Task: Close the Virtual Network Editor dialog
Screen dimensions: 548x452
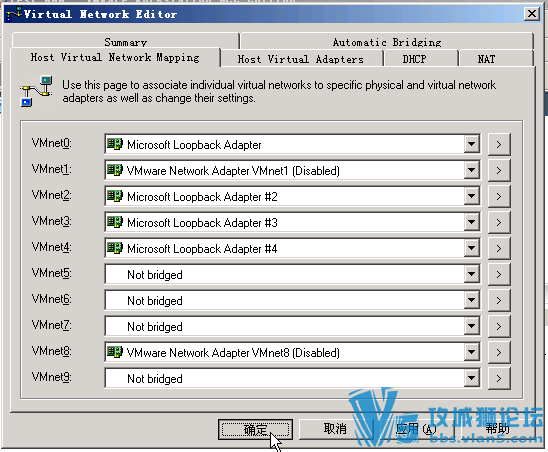Action: [532, 14]
